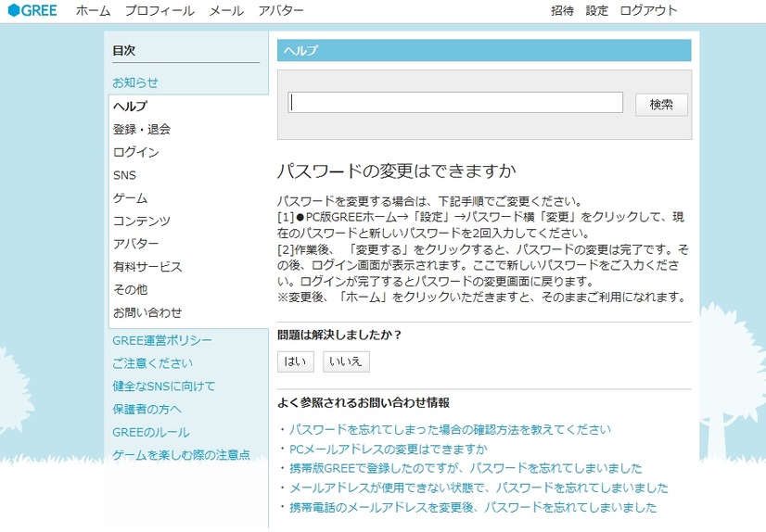The width and height of the screenshot is (766, 532).
Task: Answer はい to problem solved question
Action: pyautogui.click(x=296, y=361)
